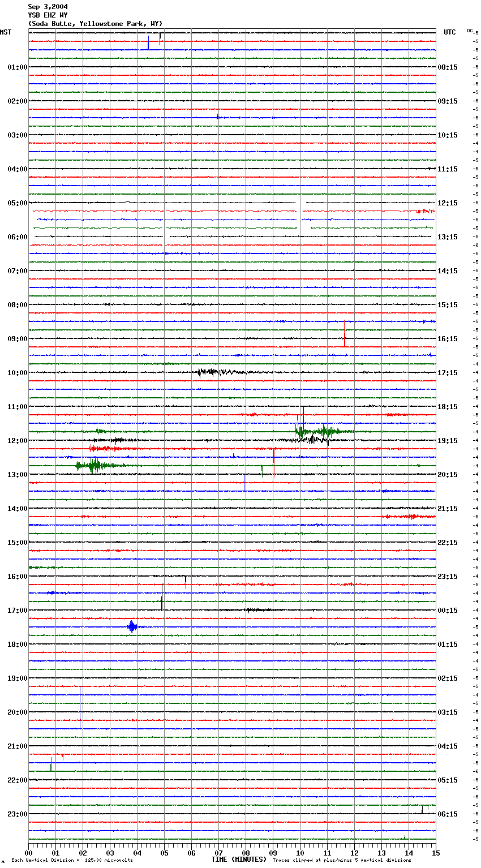Click the "23:15" UTC time label

[x=448, y=577]
